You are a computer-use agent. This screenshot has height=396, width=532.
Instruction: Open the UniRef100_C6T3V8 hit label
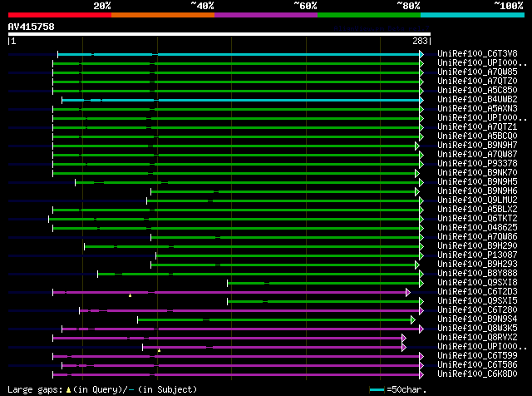[477, 53]
